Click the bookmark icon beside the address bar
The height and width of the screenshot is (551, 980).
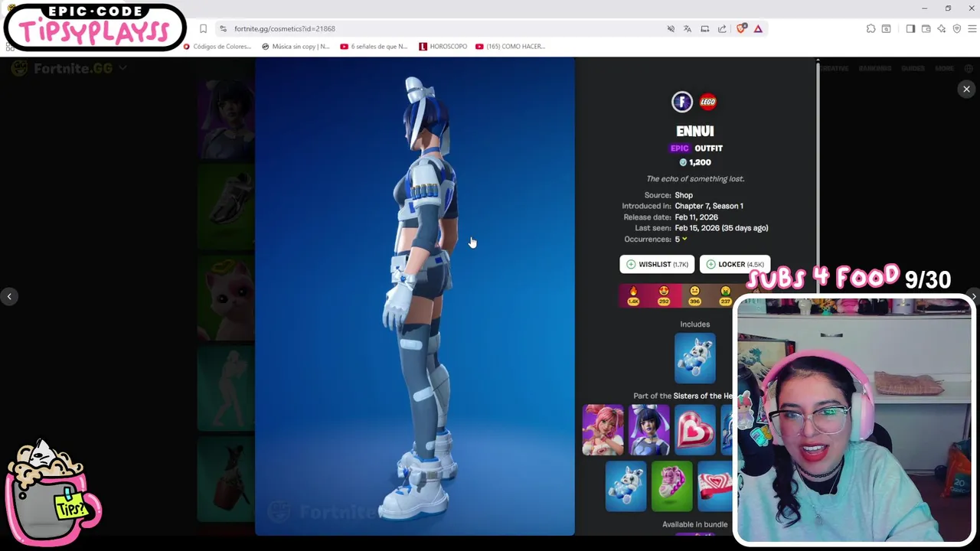203,28
